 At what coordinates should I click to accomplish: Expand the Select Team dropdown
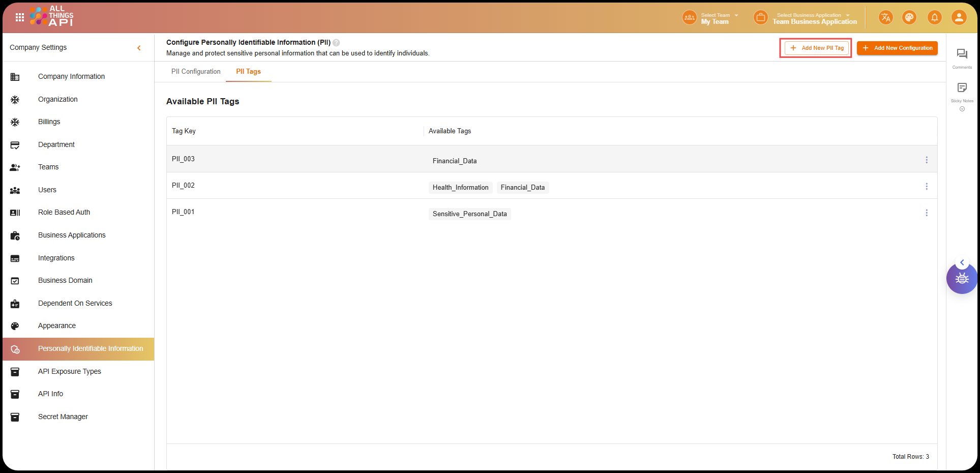(719, 18)
